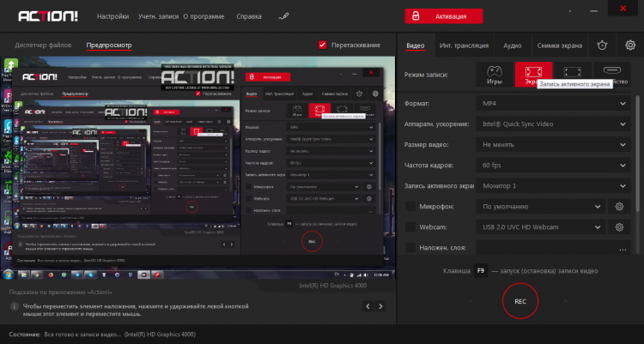Click the запуск (остановка) записи видео text

[544, 271]
